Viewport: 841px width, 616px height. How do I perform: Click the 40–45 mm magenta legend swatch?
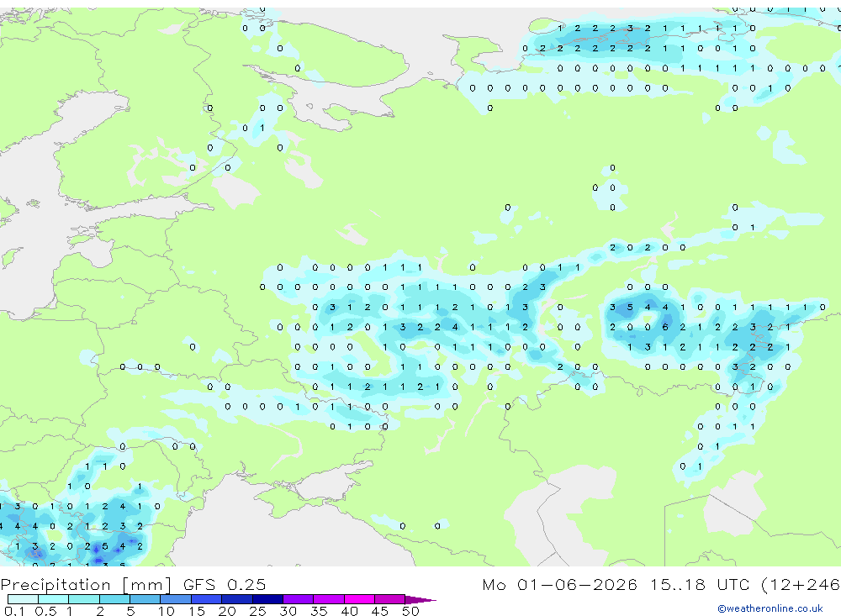point(359,599)
